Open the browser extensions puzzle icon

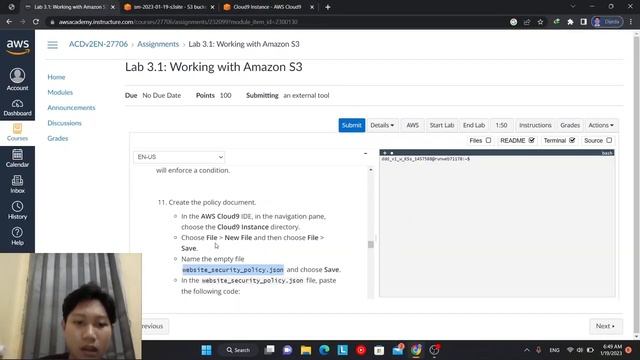coord(570,22)
